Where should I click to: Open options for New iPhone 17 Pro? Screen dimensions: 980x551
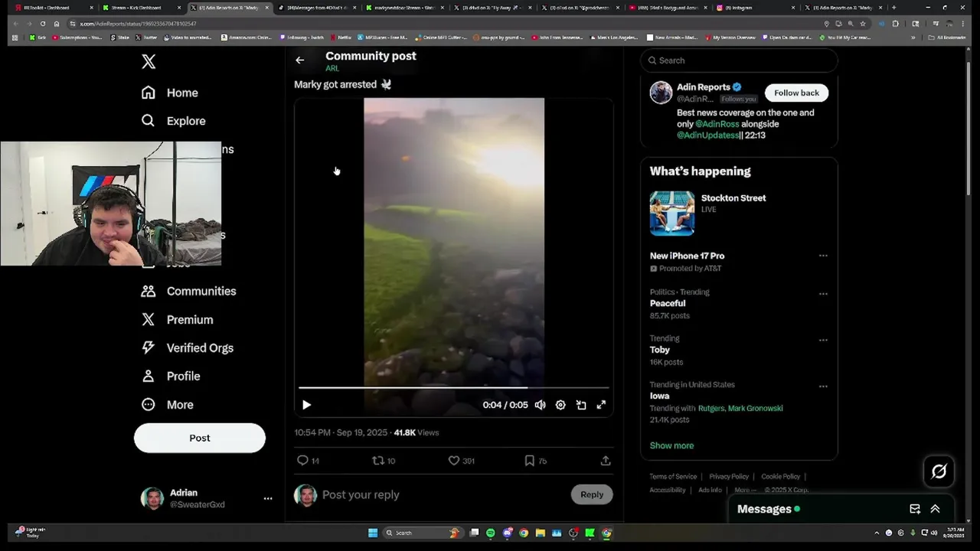click(823, 256)
